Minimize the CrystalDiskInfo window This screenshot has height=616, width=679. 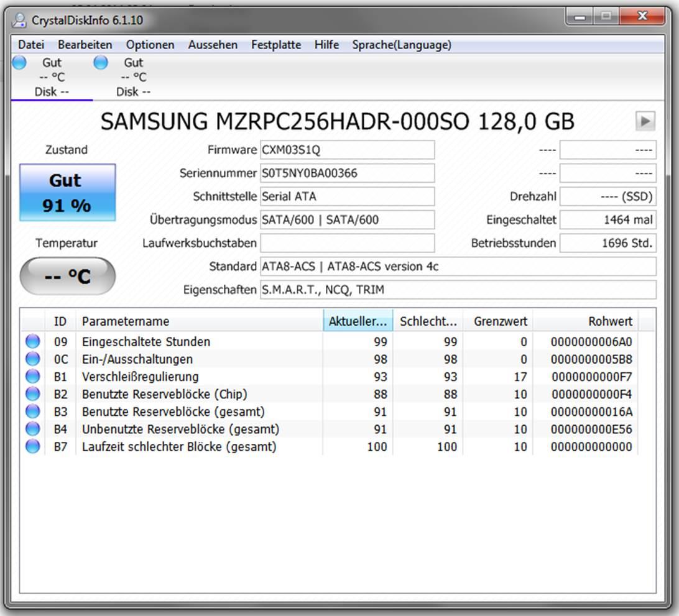[580, 17]
